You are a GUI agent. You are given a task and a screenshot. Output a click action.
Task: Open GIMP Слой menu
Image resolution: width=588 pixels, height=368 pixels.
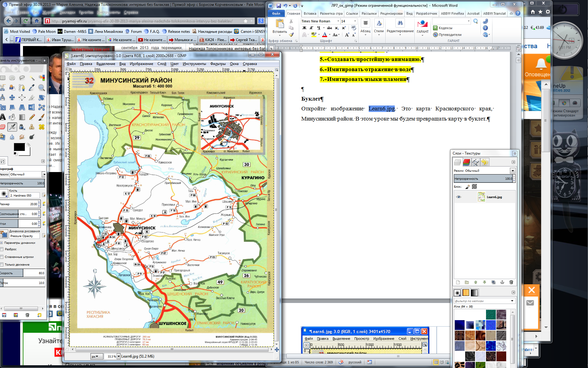tap(162, 64)
